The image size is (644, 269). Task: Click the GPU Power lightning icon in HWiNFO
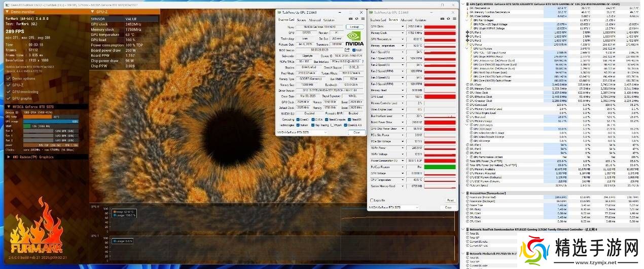click(468, 44)
